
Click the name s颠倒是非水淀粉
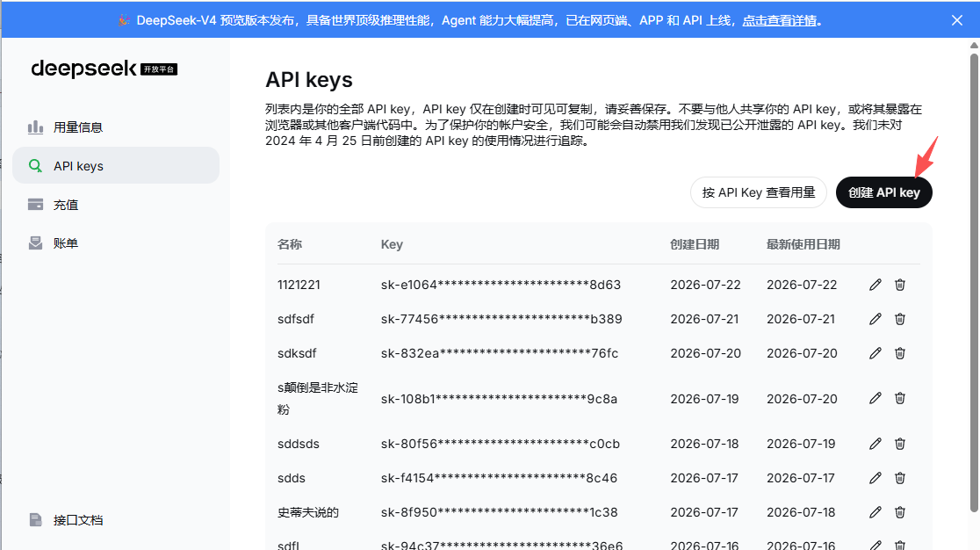[318, 399]
